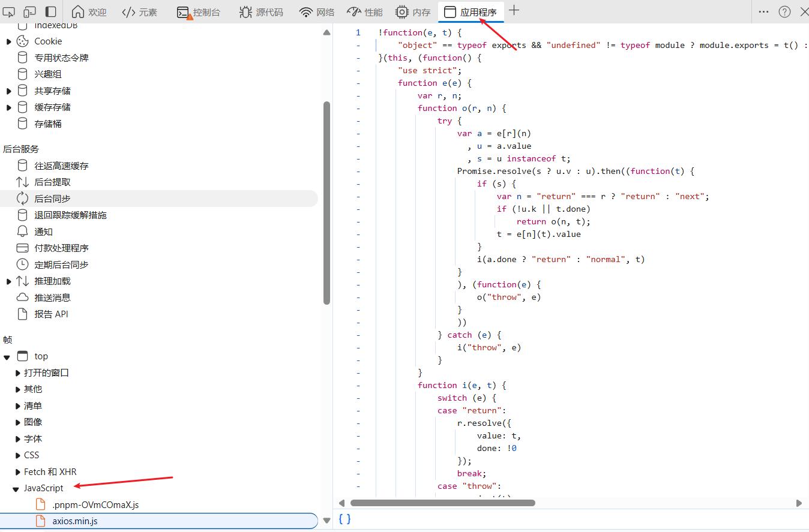
Task: Switch to the 元素 tab
Action: coord(139,12)
